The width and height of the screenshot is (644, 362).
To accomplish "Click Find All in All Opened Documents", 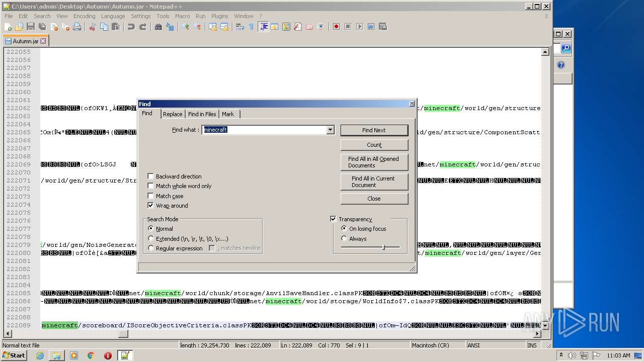I will point(374,162).
